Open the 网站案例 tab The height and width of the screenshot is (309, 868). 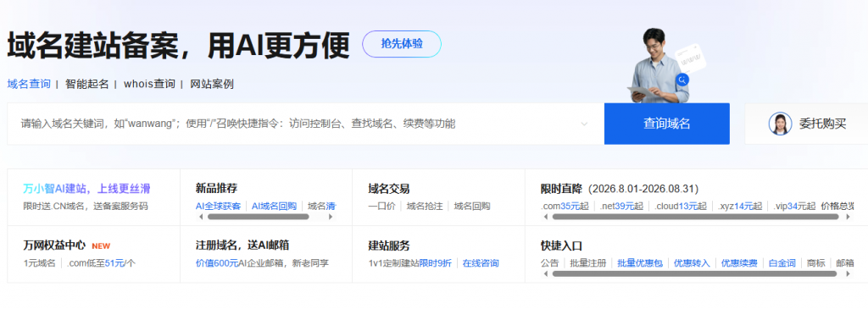tap(212, 84)
